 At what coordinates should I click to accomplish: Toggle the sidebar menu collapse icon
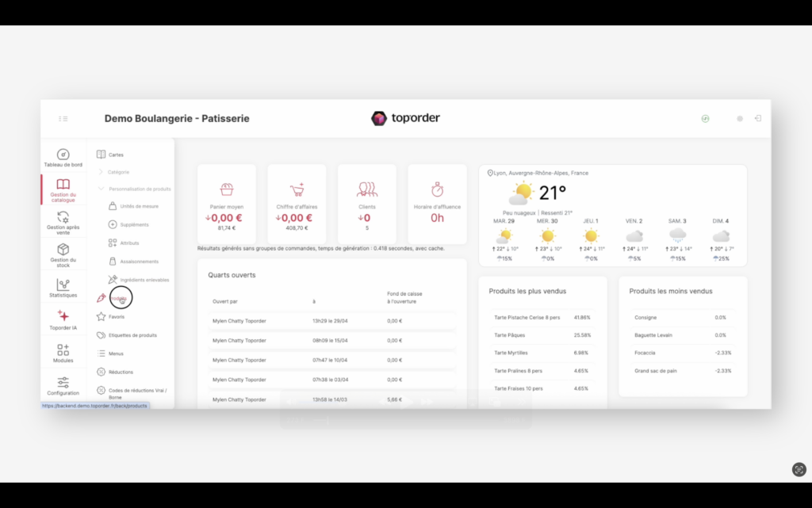(63, 119)
